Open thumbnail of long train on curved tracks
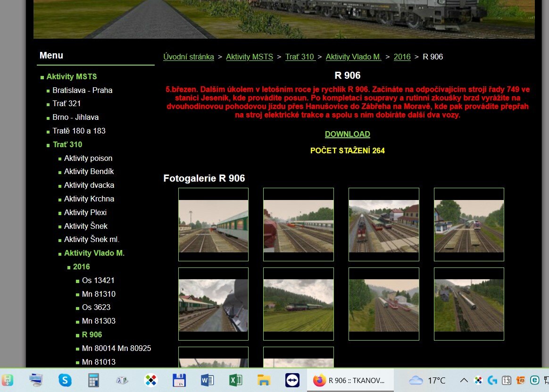The width and height of the screenshot is (549, 392). (x=469, y=304)
